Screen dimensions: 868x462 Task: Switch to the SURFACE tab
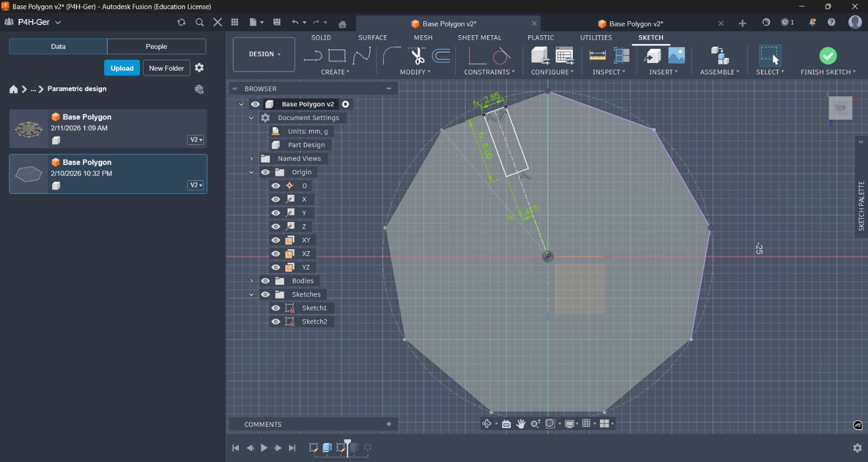coord(372,37)
